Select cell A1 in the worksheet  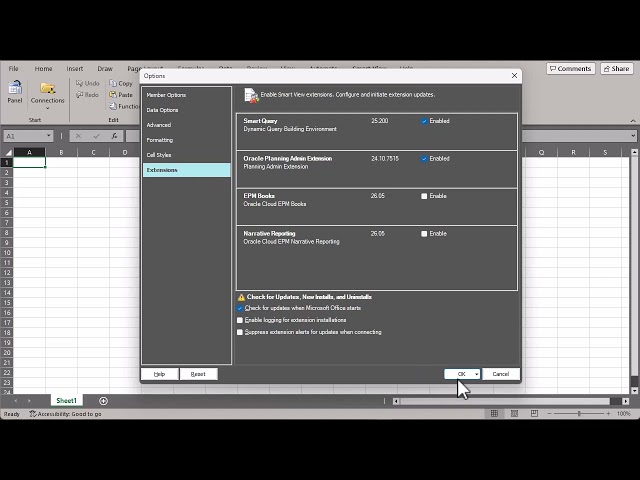pyautogui.click(x=29, y=162)
